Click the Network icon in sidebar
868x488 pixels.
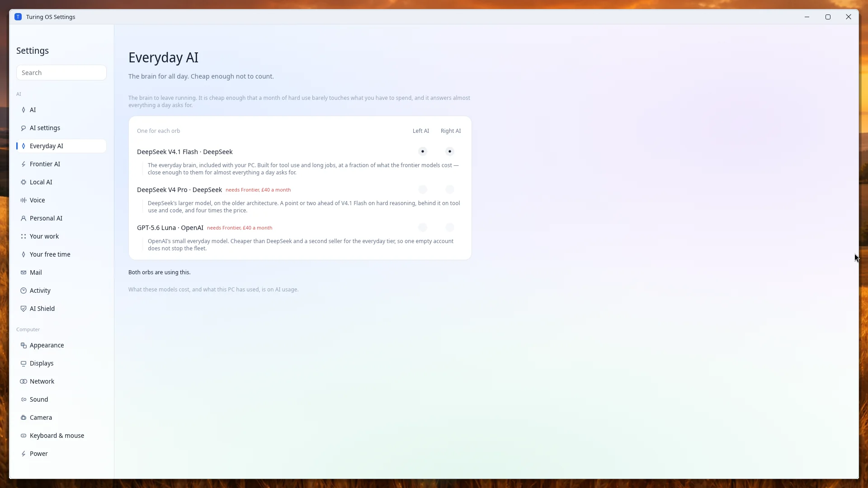tap(24, 381)
